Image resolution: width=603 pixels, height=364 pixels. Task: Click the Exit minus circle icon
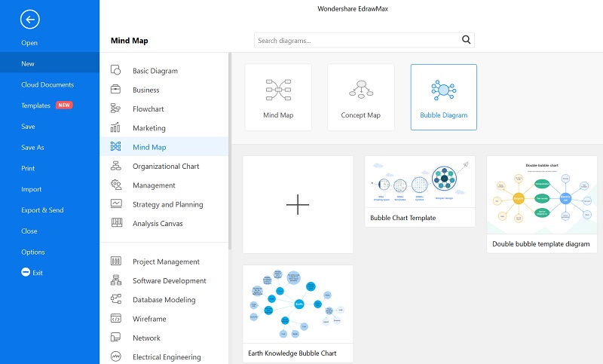26,272
